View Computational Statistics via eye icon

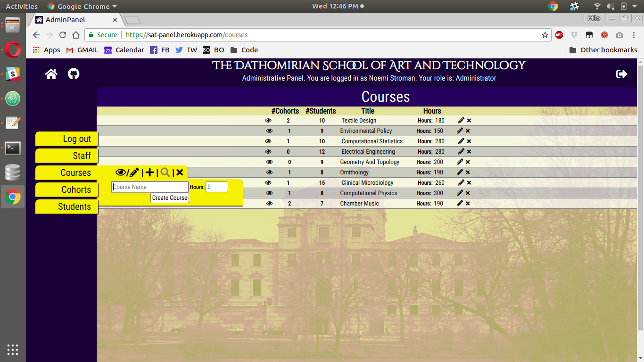point(268,141)
